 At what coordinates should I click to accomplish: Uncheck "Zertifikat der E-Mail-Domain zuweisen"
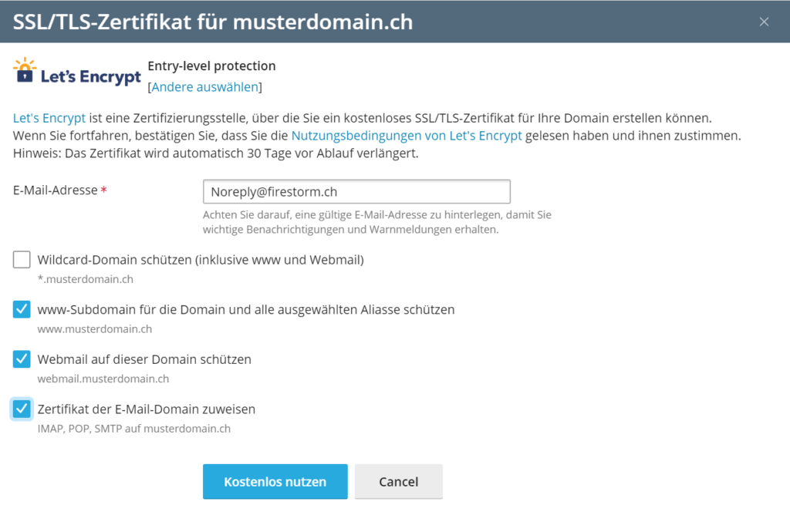coord(21,409)
